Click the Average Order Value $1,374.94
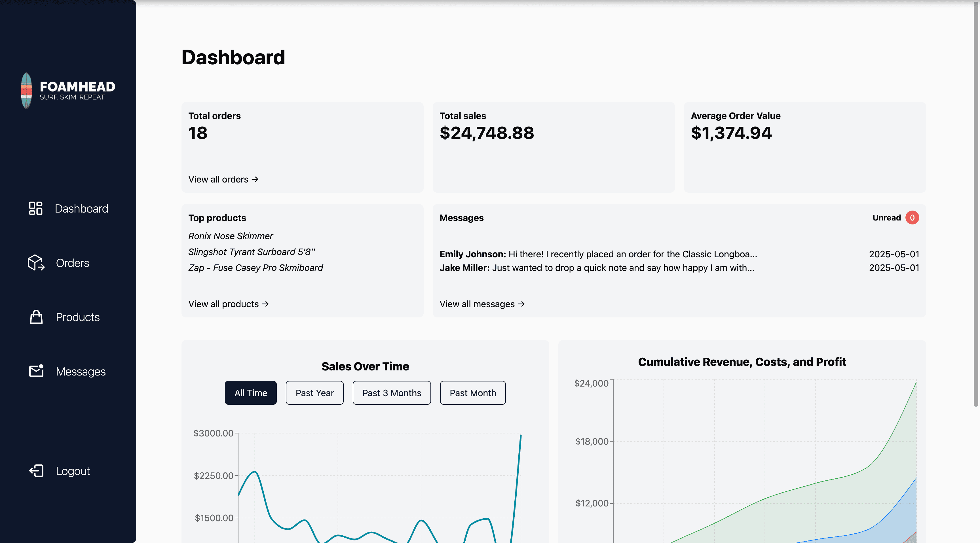 coord(731,133)
